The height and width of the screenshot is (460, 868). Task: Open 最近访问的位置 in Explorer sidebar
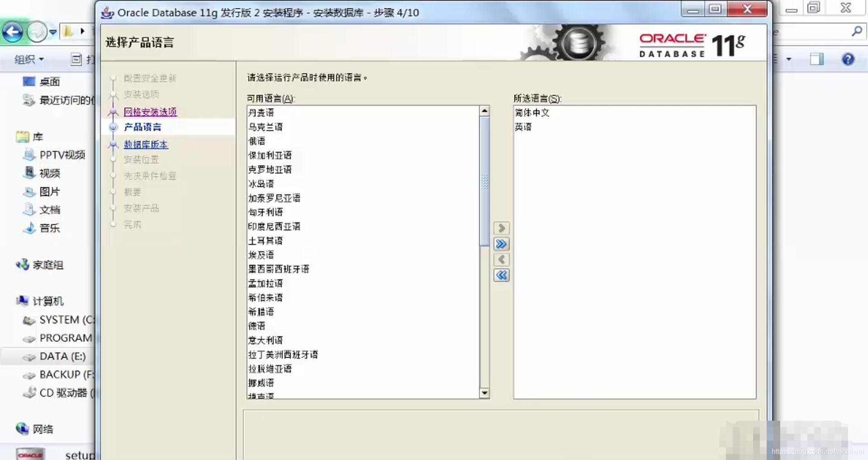(59, 100)
